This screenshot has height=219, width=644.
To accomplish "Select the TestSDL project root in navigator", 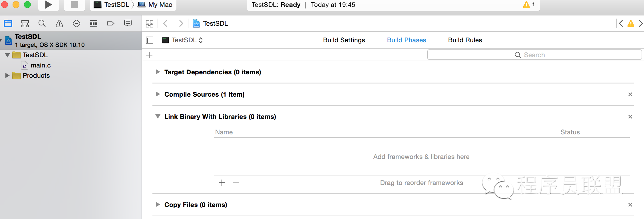I will tap(71, 41).
